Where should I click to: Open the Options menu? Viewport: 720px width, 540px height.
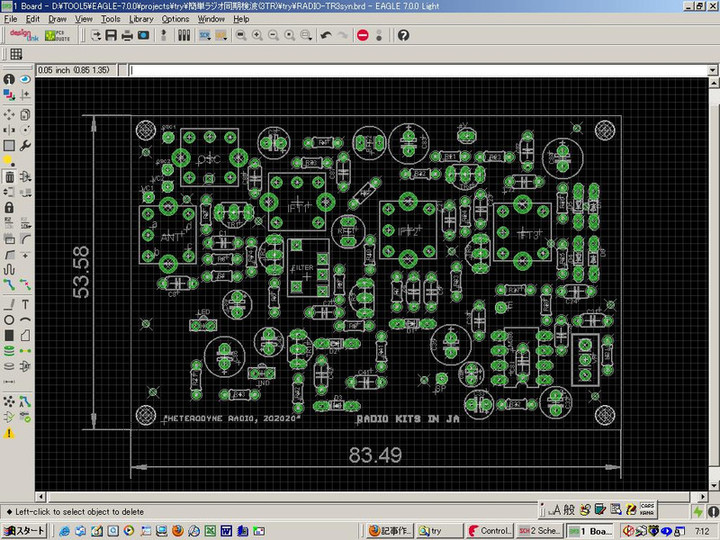pyautogui.click(x=175, y=19)
